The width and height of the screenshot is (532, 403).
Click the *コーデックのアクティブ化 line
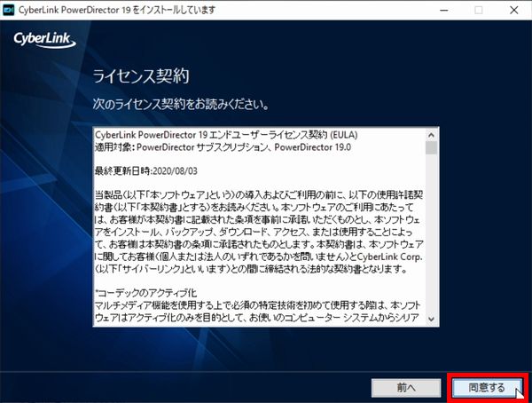pyautogui.click(x=146, y=293)
